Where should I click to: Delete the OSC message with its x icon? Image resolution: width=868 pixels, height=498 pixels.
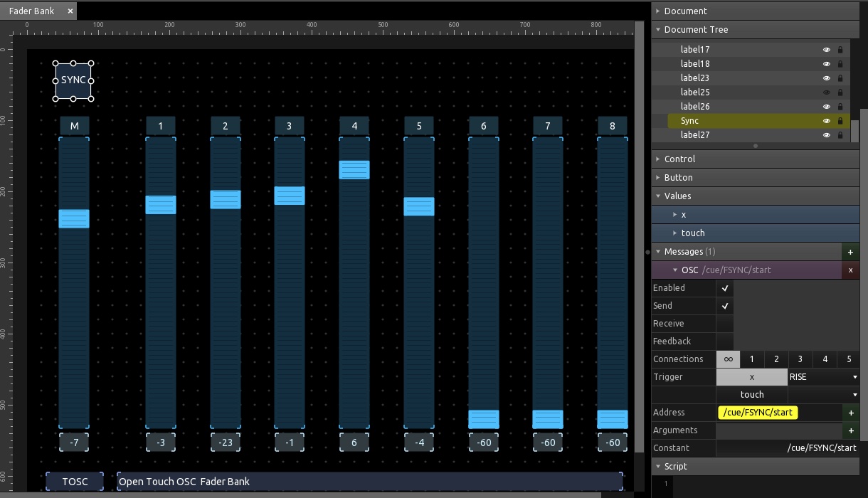point(850,270)
